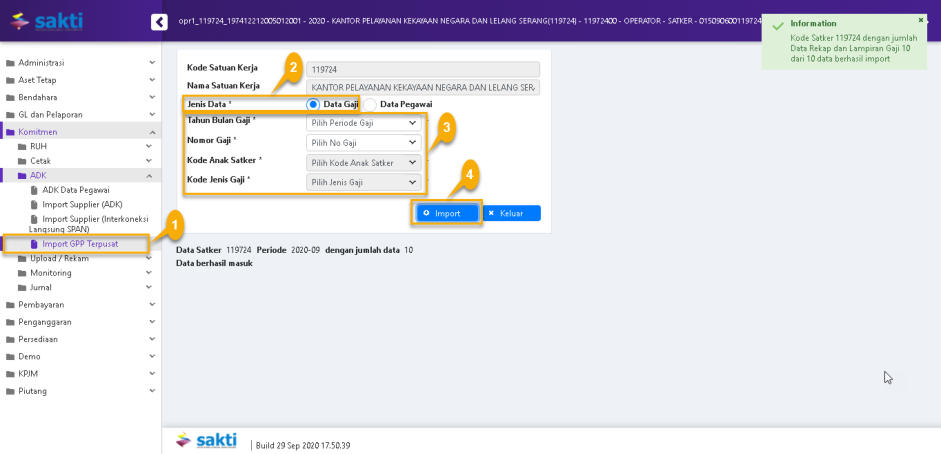This screenshot has height=454, width=941.
Task: Open the Pilih Kode Anak Satker dropdown
Action: coord(363,162)
